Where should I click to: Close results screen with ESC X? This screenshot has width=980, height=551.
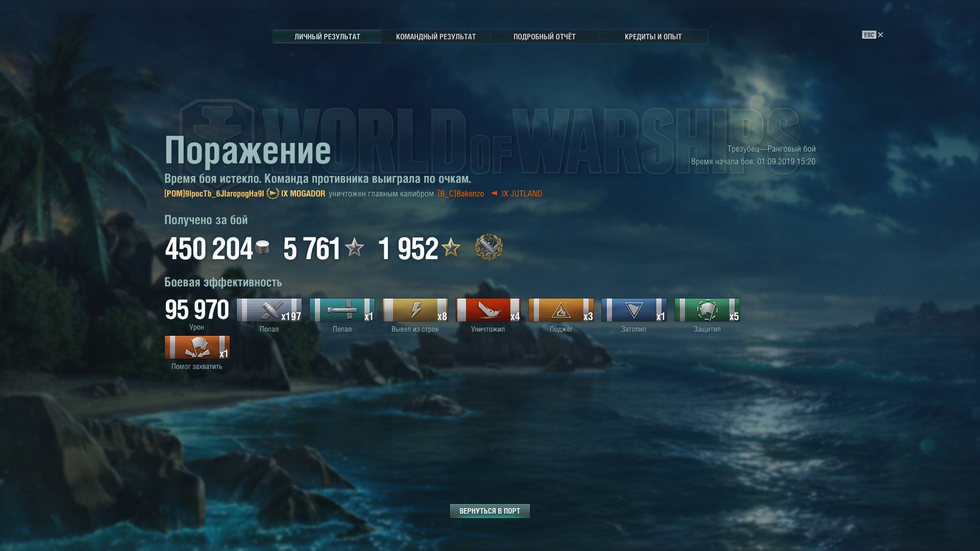tap(873, 35)
